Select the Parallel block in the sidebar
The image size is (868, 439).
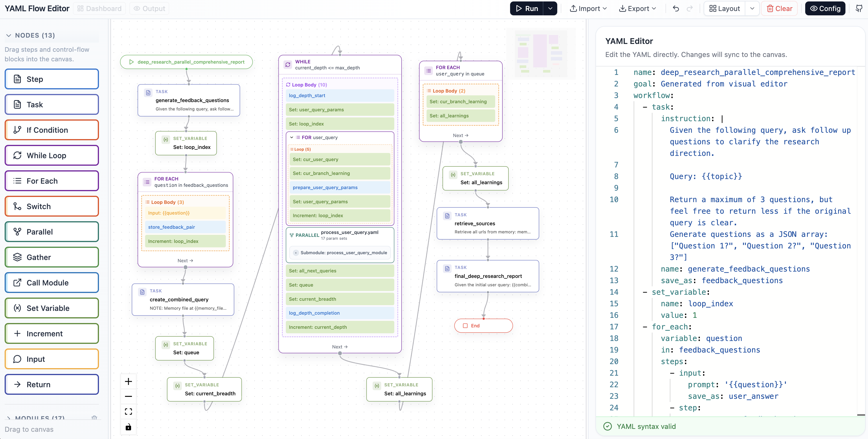click(x=51, y=231)
